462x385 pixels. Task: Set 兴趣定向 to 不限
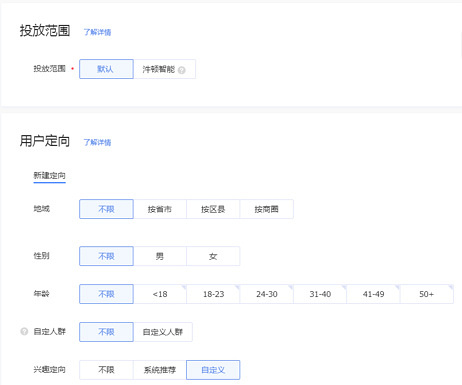(x=106, y=370)
